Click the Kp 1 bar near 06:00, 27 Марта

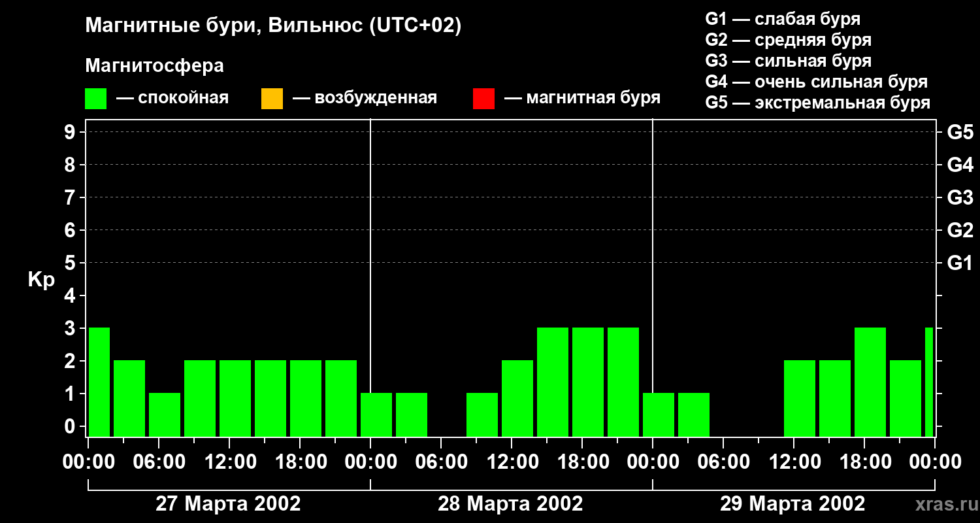[x=165, y=414]
